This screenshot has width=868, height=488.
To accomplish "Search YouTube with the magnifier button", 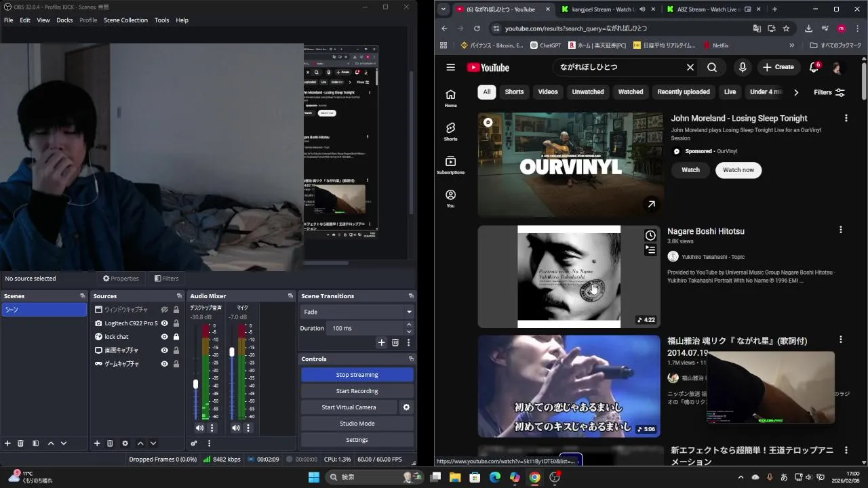I will coord(711,67).
